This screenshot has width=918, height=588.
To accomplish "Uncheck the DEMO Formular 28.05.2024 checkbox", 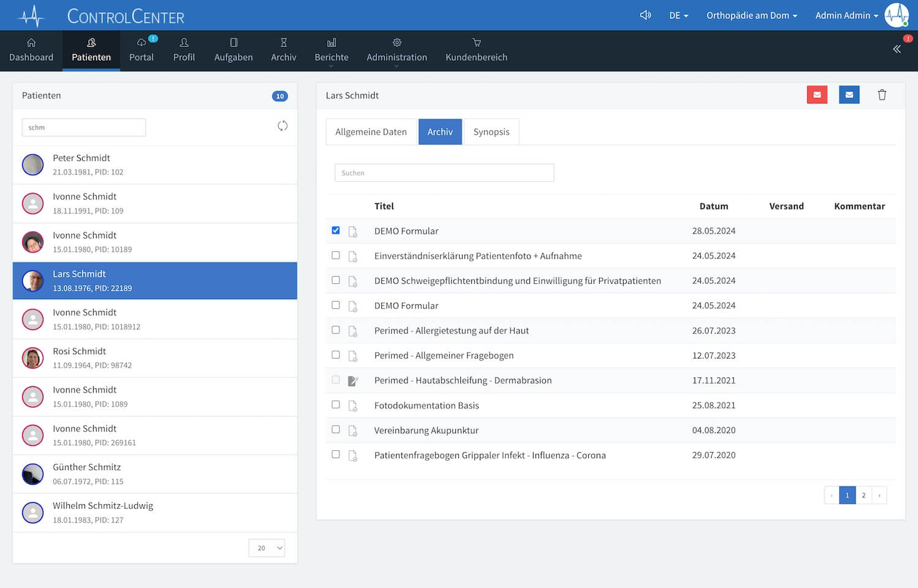I will coord(335,231).
